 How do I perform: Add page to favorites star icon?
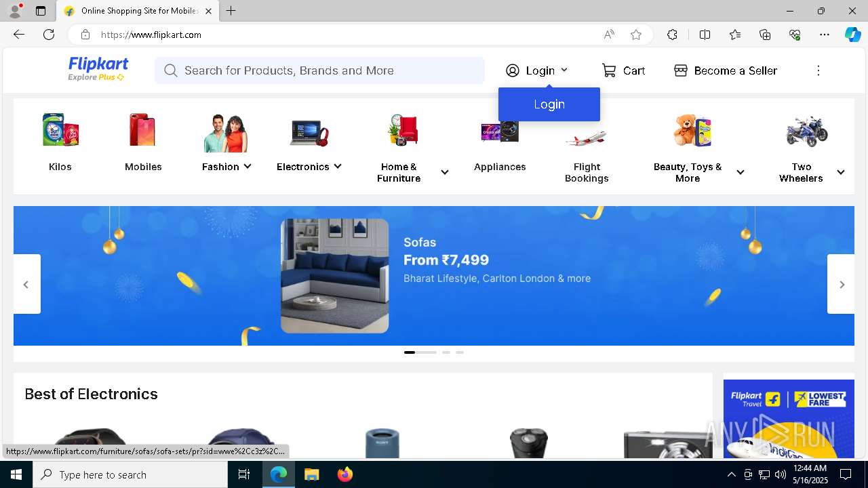pos(636,35)
